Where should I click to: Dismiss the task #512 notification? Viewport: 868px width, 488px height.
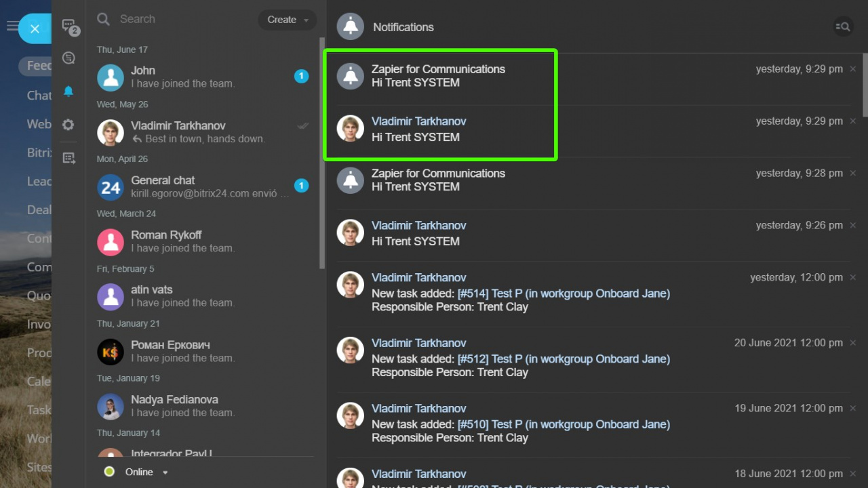(853, 343)
